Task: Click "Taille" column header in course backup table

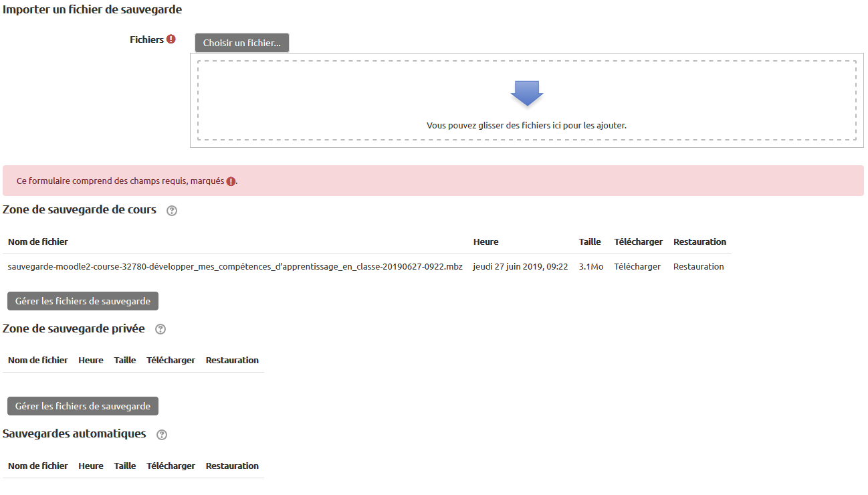Action: click(x=590, y=241)
